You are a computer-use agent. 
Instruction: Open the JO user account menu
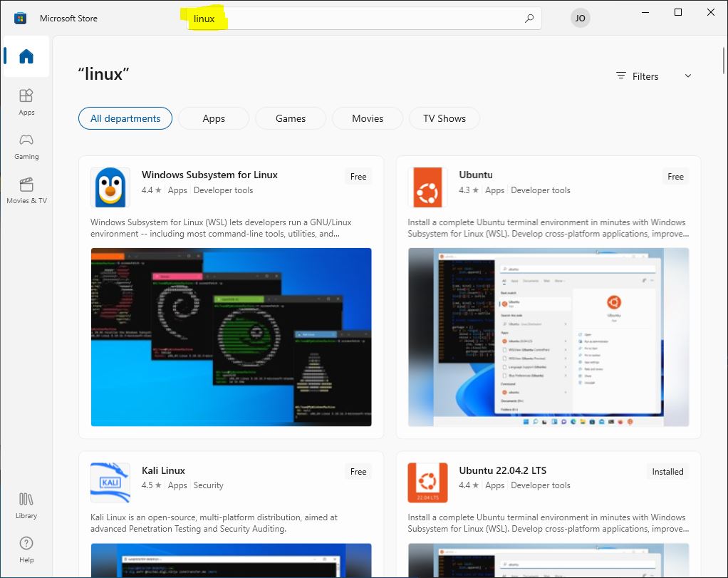click(x=580, y=18)
